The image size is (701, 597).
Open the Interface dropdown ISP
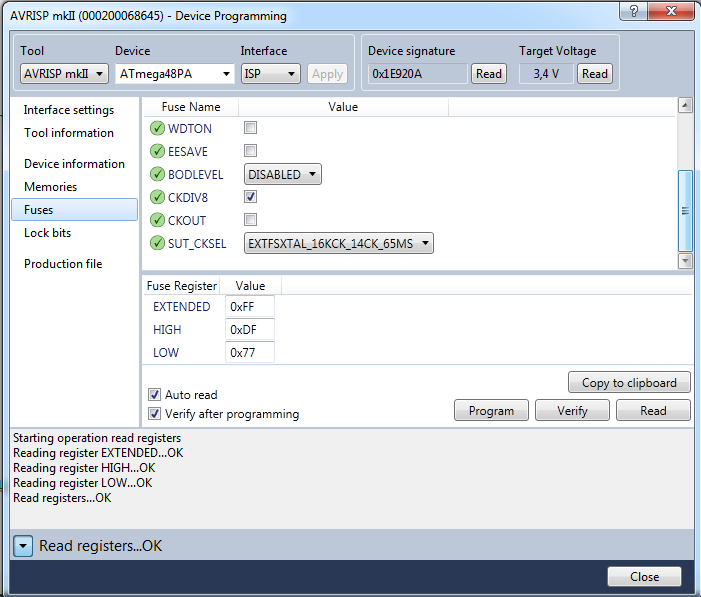coord(270,74)
